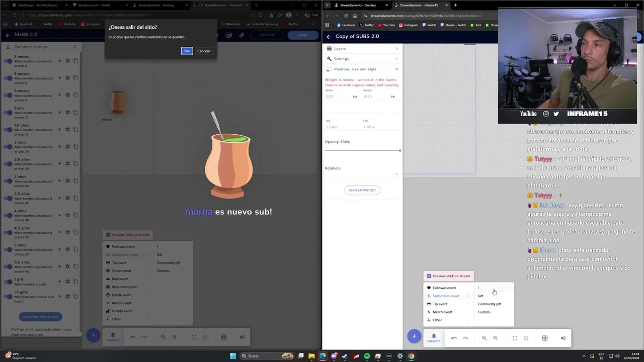Go back from SUBS 2.0 editor
The image size is (644, 362).
8,35
